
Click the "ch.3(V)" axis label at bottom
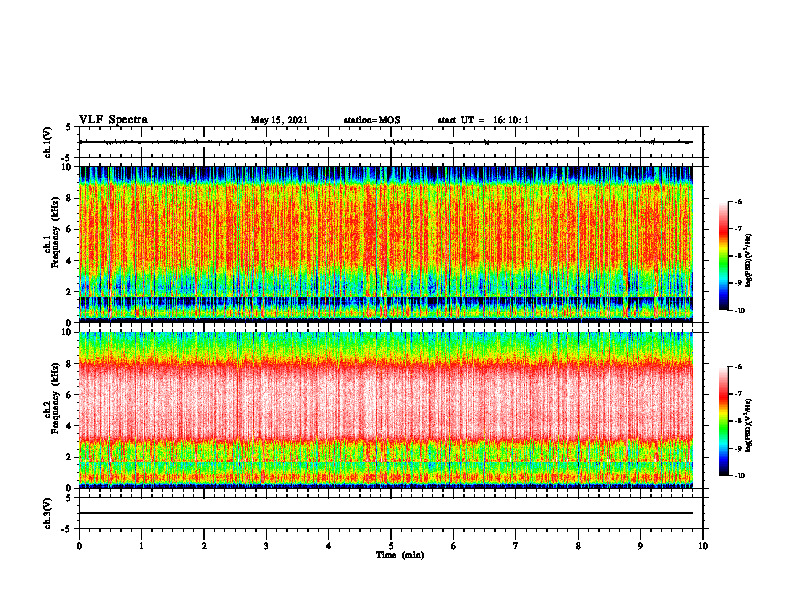48,513
